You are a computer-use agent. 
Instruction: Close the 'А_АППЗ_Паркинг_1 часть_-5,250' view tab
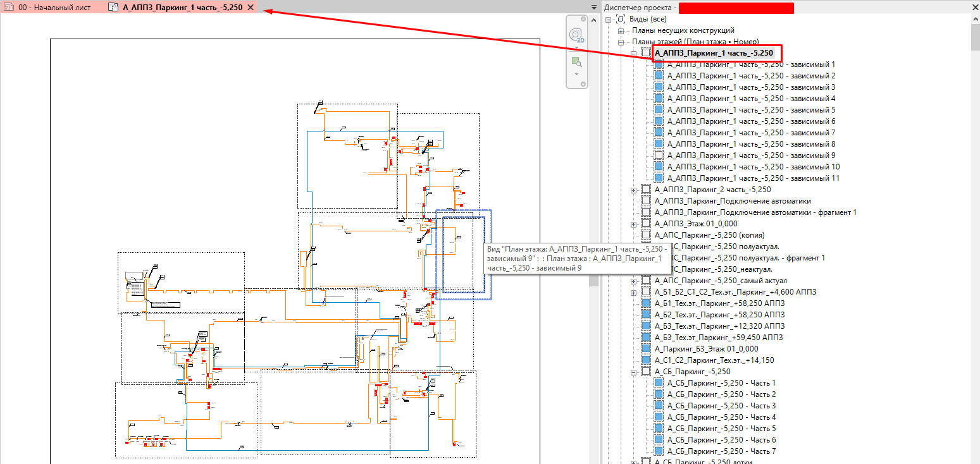click(x=251, y=8)
